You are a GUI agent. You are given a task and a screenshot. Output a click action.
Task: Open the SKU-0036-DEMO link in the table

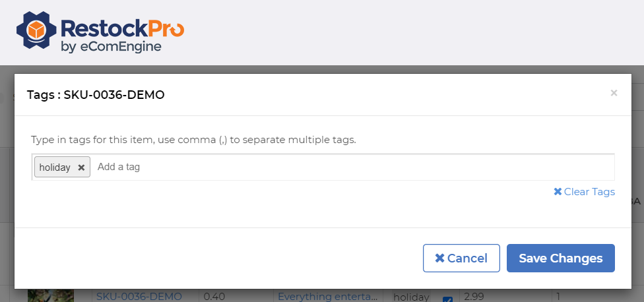pyautogui.click(x=139, y=297)
